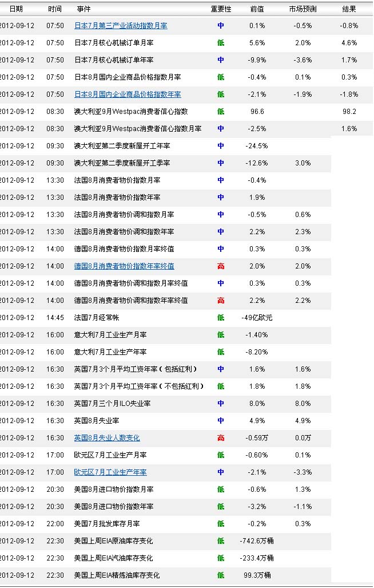Select 英国7月3个月平均工资年率(包括红利) text
The image size is (374, 588).
[136, 369]
